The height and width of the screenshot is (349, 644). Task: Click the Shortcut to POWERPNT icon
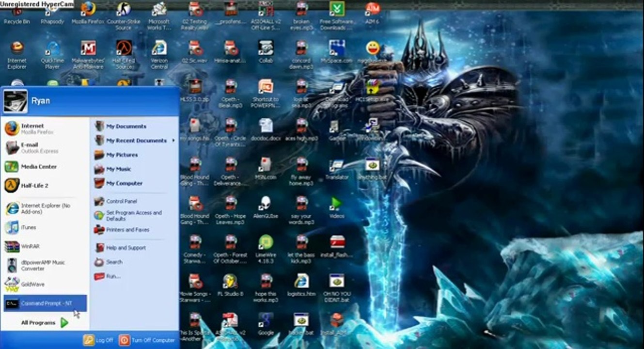(266, 94)
